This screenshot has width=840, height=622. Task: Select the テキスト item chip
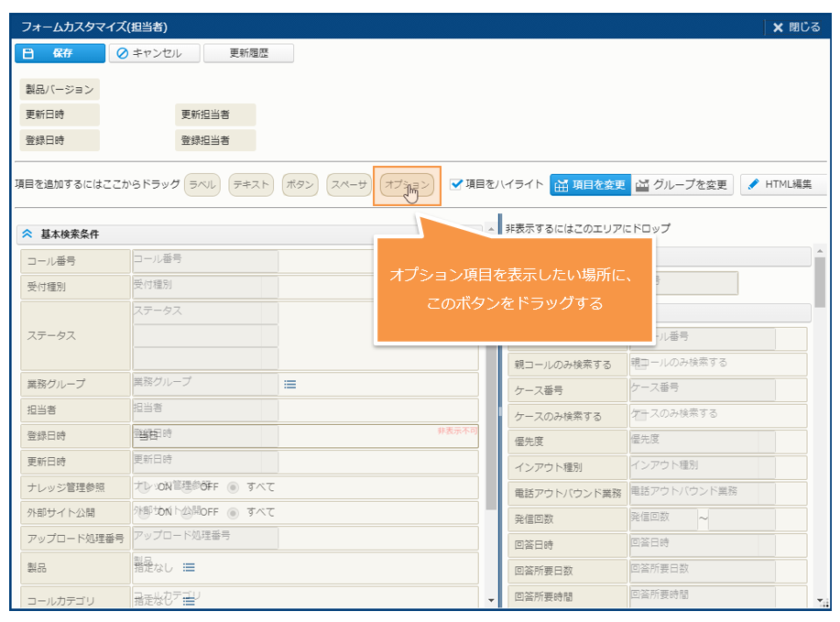coord(251,185)
